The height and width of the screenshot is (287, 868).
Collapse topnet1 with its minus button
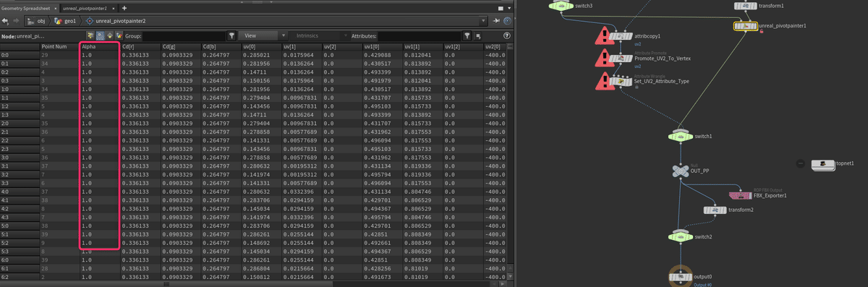(x=801, y=164)
